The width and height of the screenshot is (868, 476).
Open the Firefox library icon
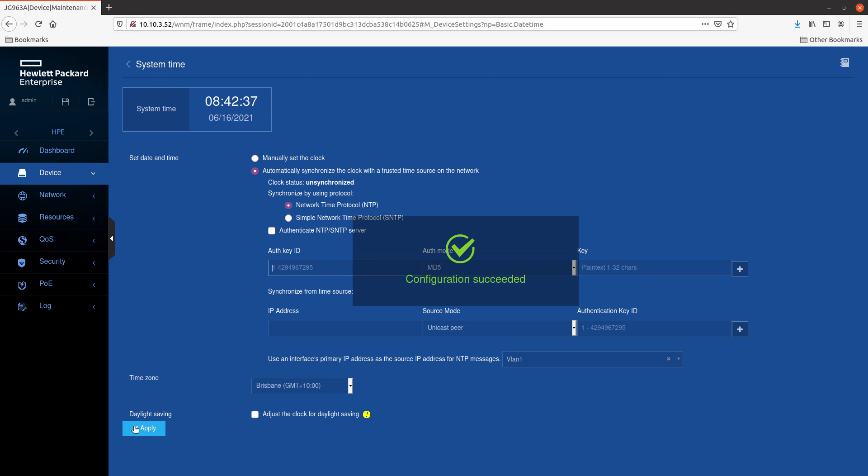[812, 24]
